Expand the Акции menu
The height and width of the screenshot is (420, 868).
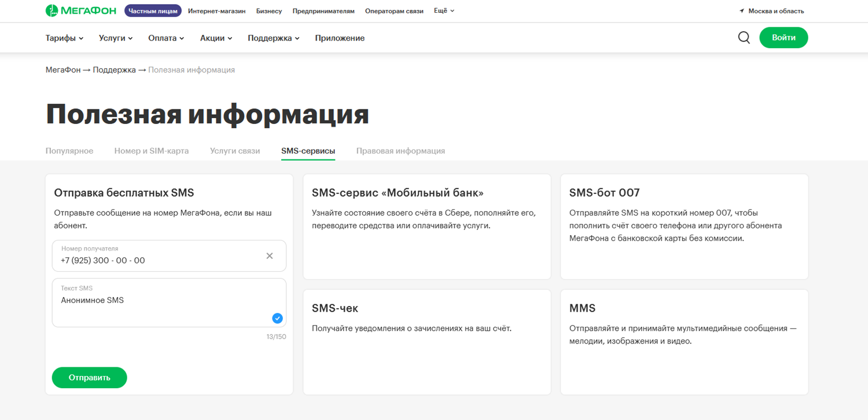pos(216,38)
